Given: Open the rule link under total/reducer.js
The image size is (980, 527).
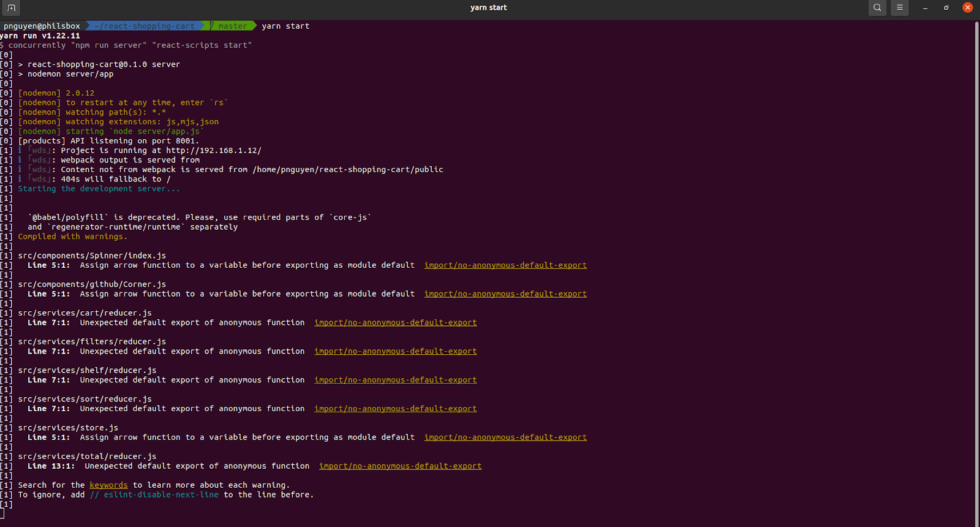Looking at the screenshot, I should tap(400, 466).
